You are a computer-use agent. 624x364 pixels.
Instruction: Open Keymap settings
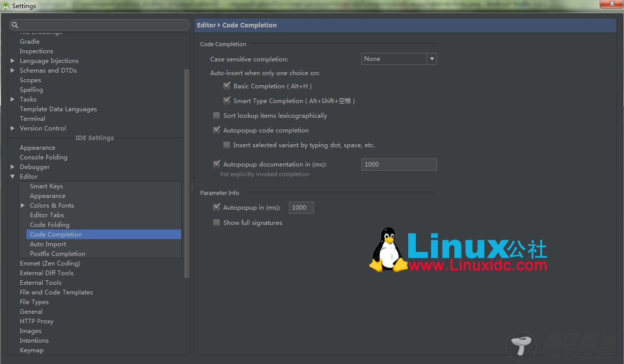tap(31, 350)
